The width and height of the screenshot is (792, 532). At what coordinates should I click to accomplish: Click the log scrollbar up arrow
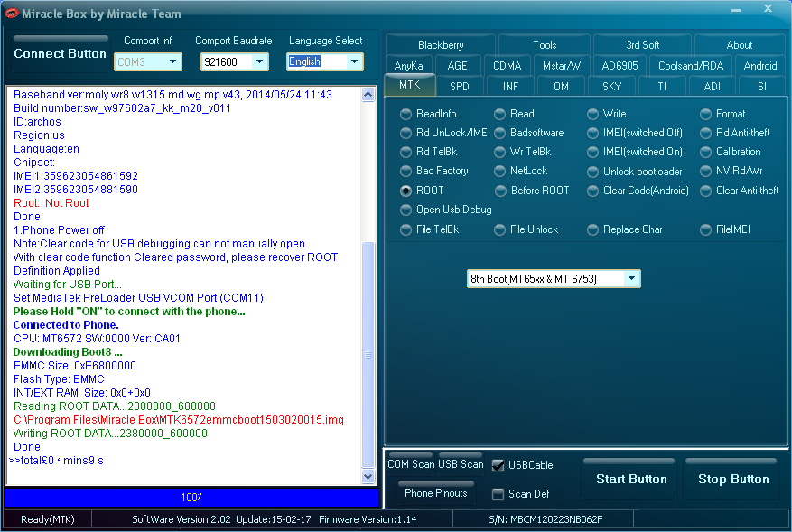(368, 95)
